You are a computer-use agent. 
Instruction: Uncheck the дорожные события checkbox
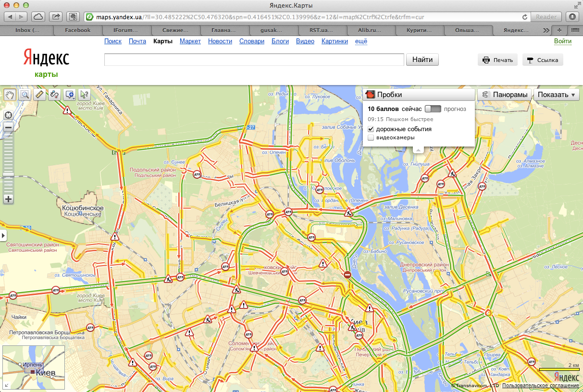371,129
